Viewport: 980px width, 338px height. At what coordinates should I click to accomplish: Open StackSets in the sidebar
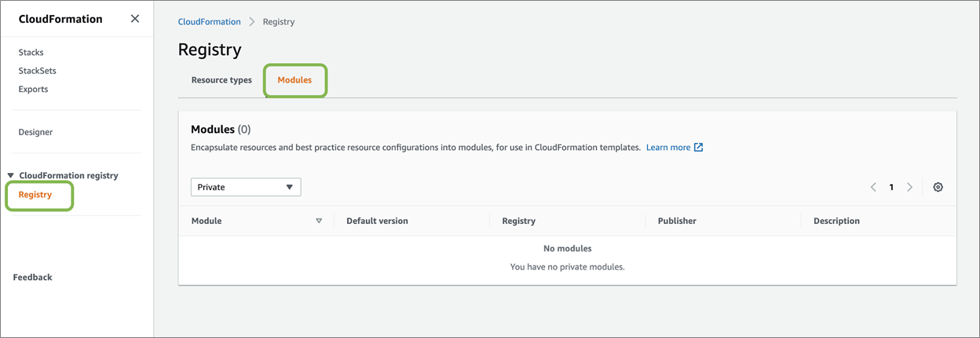click(37, 71)
